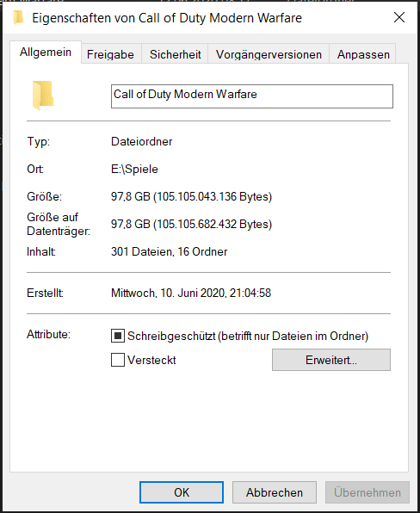The height and width of the screenshot is (513, 420).
Task: Close the Eigenschaften dialog with the X
Action: point(399,17)
